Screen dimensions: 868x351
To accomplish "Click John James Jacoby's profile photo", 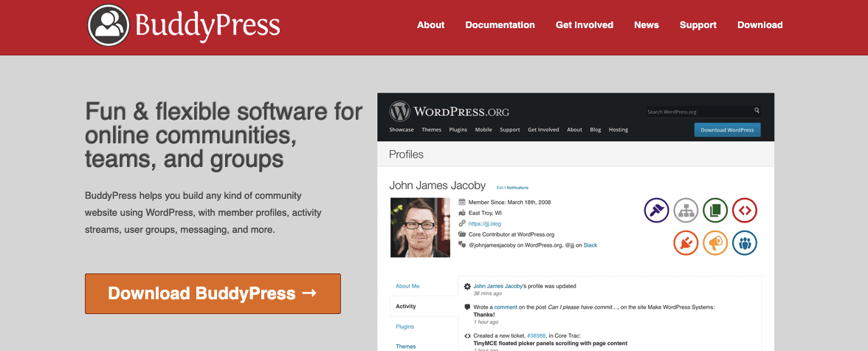I will click(420, 228).
